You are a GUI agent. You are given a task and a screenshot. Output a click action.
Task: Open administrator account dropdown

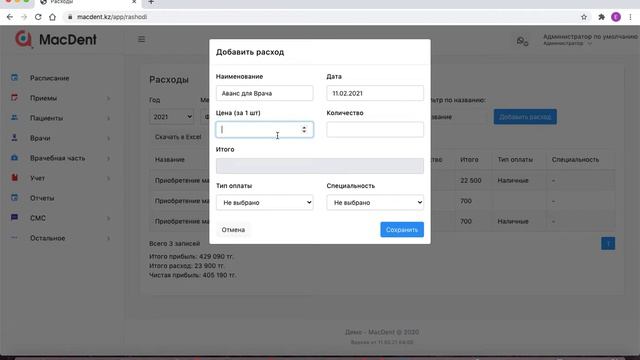pyautogui.click(x=590, y=40)
